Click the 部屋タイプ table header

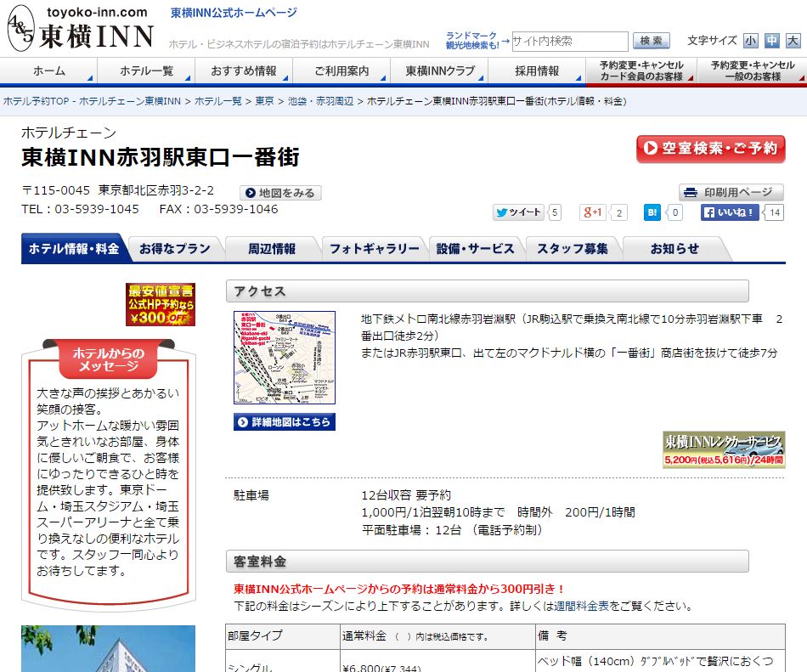click(283, 636)
